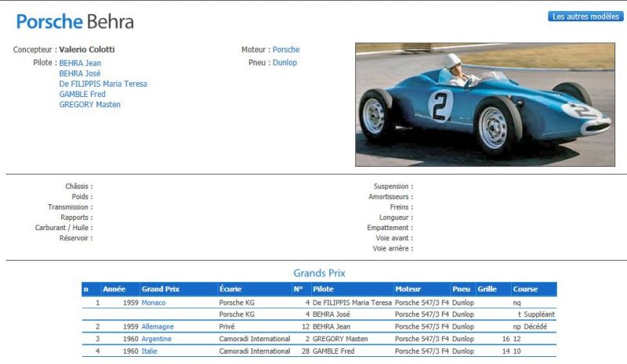Click the 'Décédé' result cell
The image size is (627, 364).
(535, 327)
